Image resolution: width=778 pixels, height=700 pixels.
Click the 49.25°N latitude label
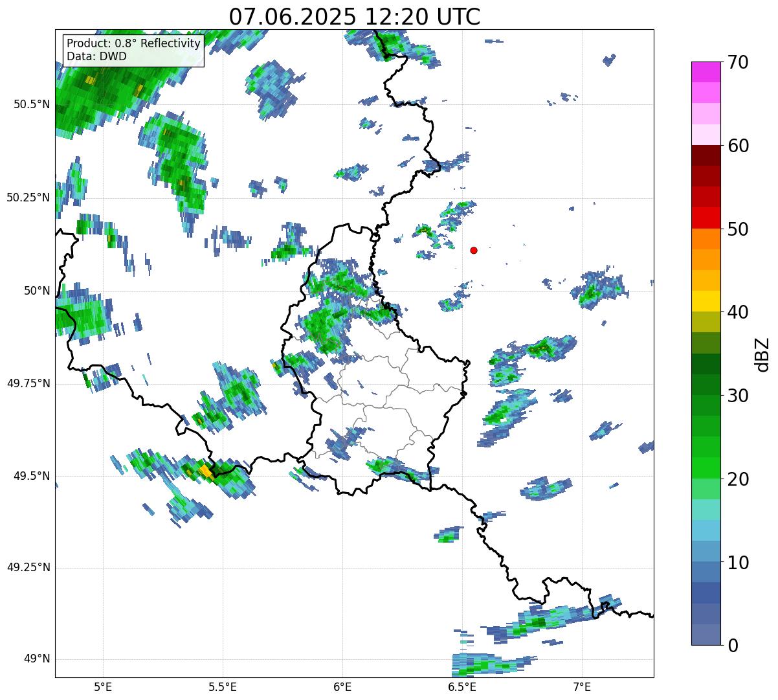(28, 568)
